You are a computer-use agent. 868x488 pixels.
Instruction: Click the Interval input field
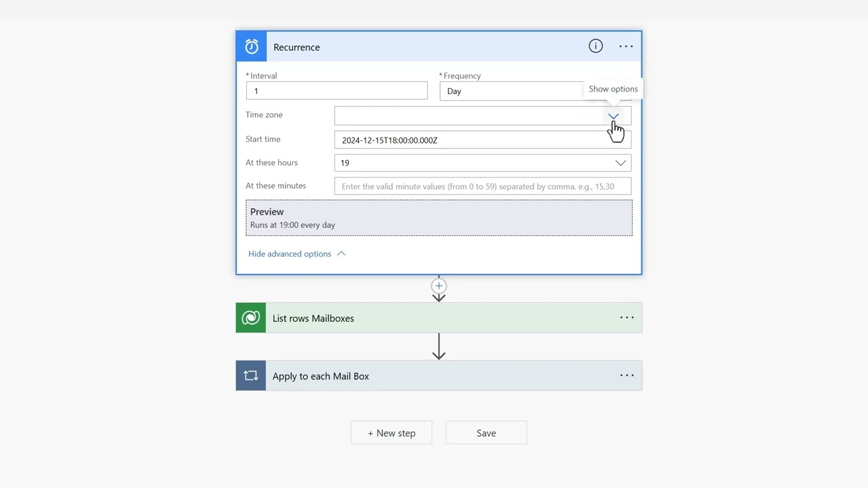pyautogui.click(x=337, y=91)
